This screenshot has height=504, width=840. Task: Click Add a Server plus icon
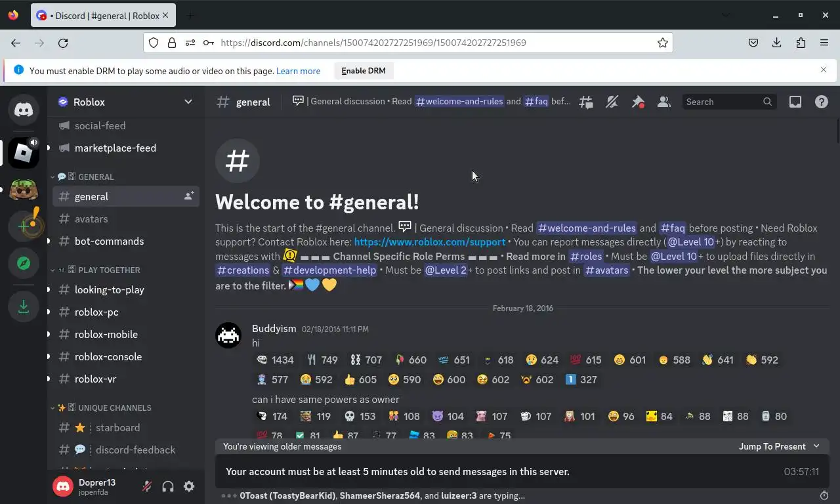[x=24, y=226]
